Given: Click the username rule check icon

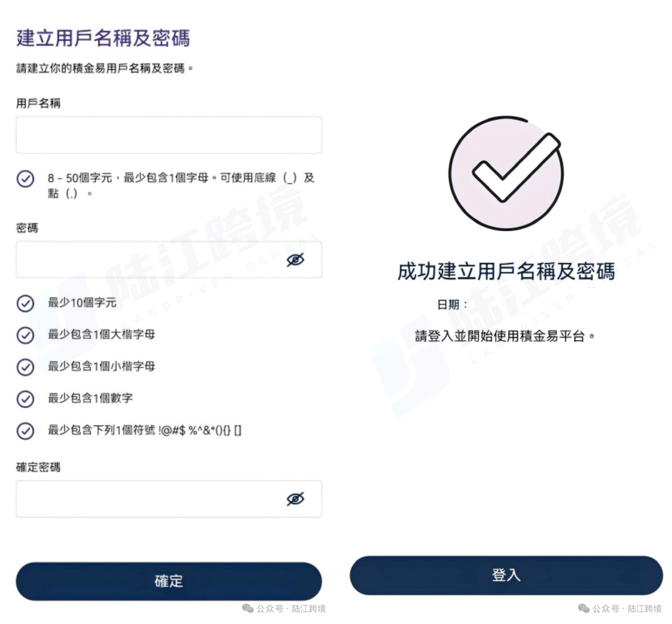Looking at the screenshot, I should coord(25,179).
